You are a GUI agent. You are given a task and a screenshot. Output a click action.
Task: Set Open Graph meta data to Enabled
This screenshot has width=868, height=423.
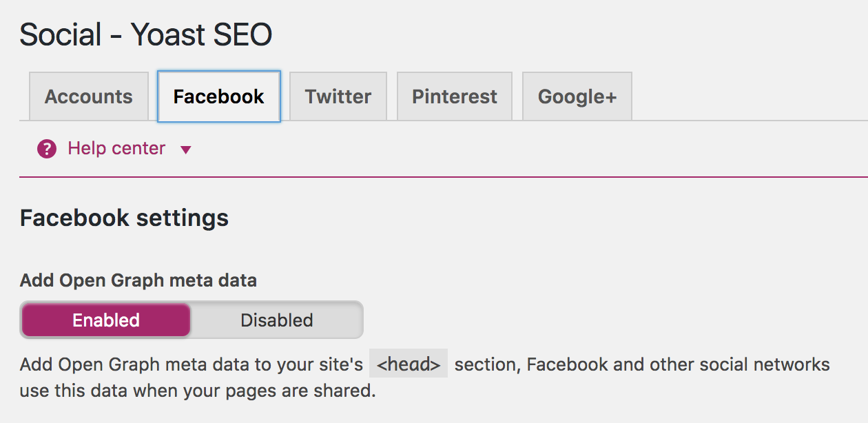106,320
